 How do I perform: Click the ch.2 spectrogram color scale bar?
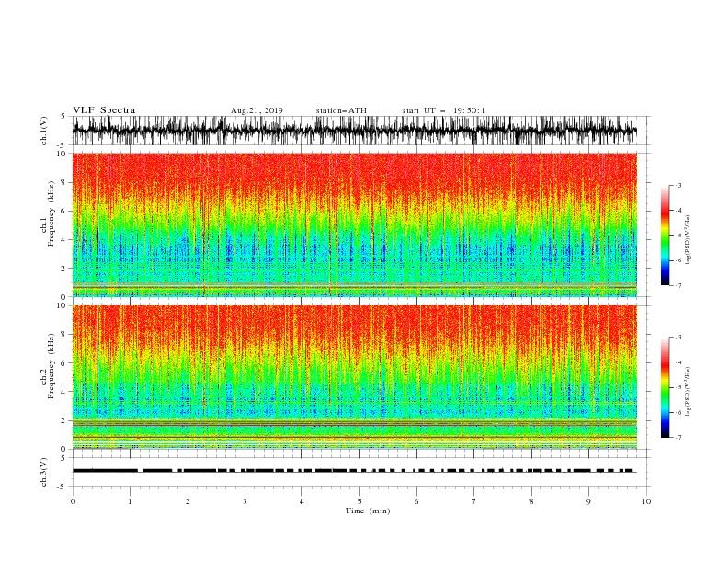[x=665, y=387]
